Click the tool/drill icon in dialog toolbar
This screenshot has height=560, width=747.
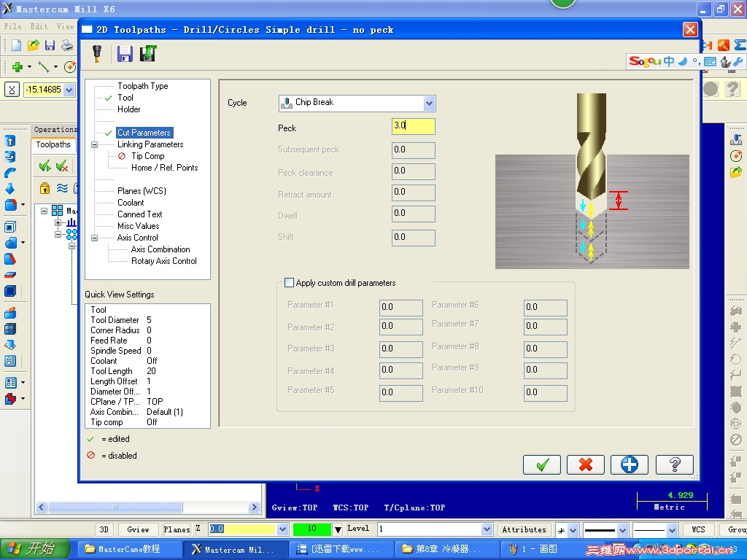point(97,53)
